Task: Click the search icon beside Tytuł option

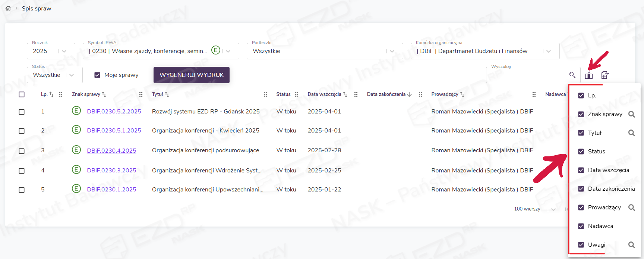Action: point(631,133)
